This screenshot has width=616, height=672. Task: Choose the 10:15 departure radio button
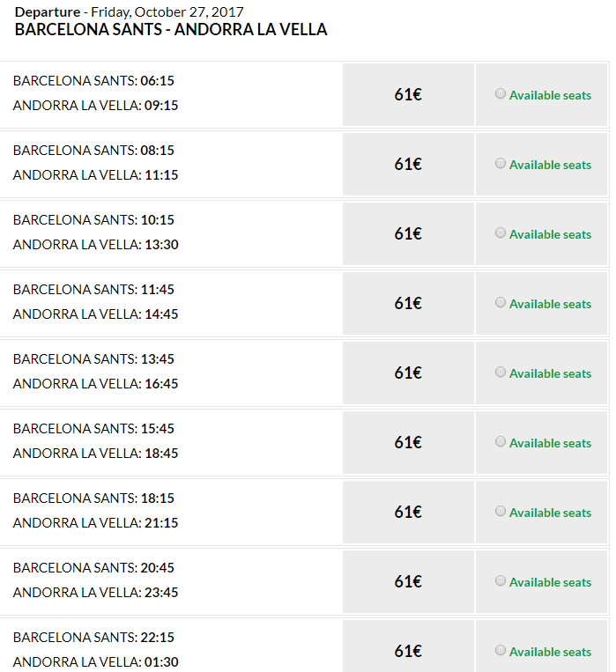coord(501,233)
